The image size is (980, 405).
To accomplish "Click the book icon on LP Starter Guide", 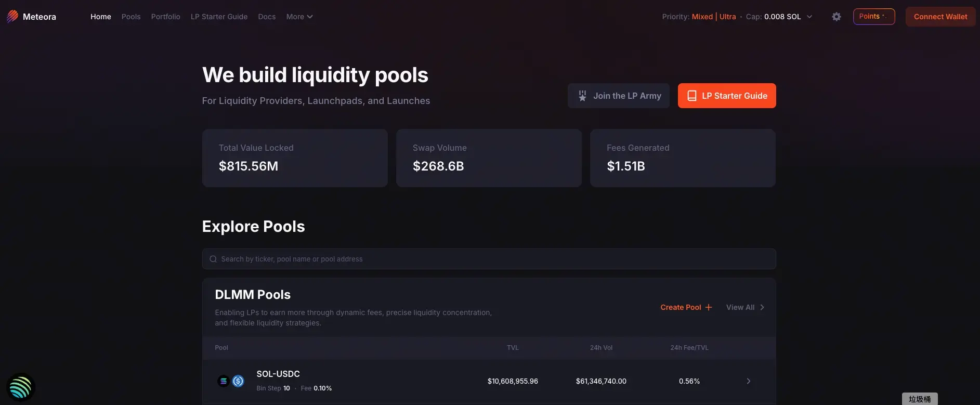I will pos(692,96).
